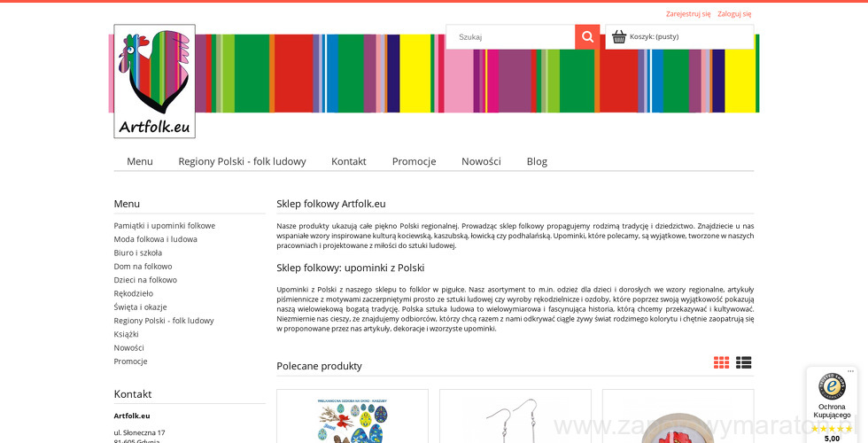The image size is (868, 443).
Task: Open Trusted Shops buyer protection badge
Action: point(832,397)
